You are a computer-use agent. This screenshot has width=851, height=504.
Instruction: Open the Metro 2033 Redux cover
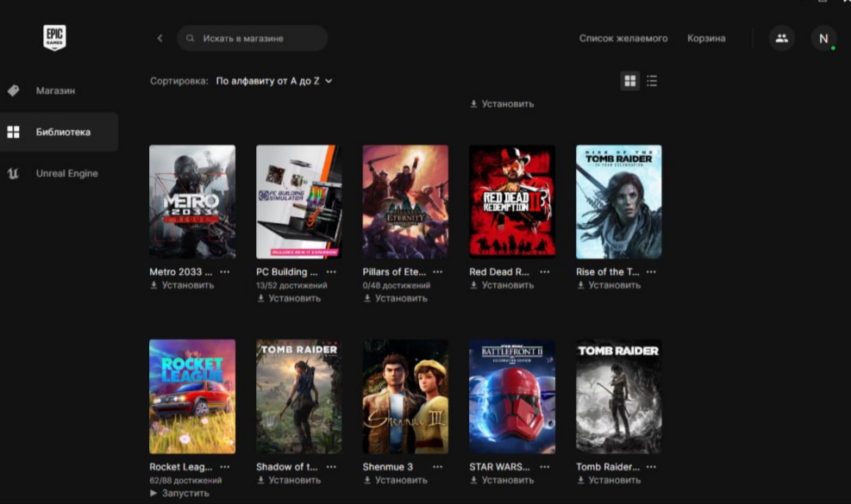click(x=192, y=202)
